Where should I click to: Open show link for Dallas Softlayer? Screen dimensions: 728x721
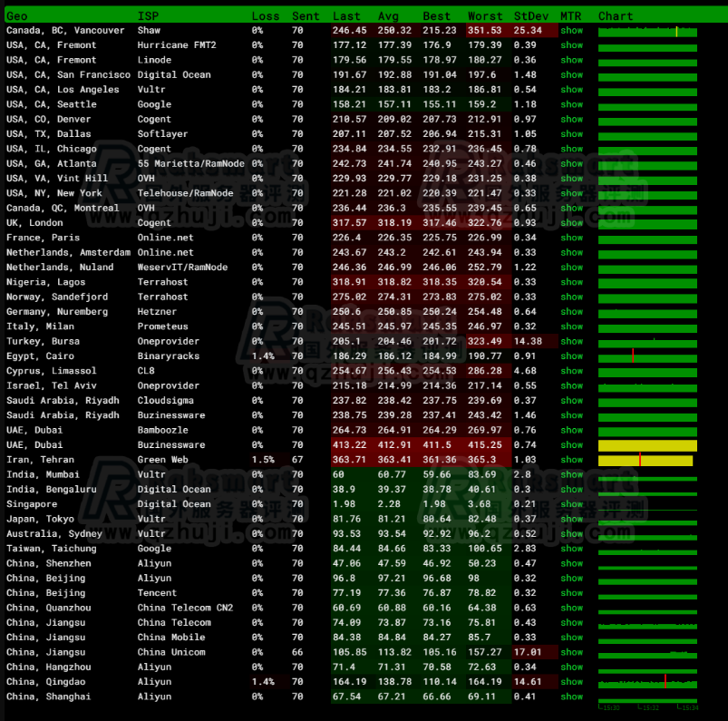click(x=571, y=134)
